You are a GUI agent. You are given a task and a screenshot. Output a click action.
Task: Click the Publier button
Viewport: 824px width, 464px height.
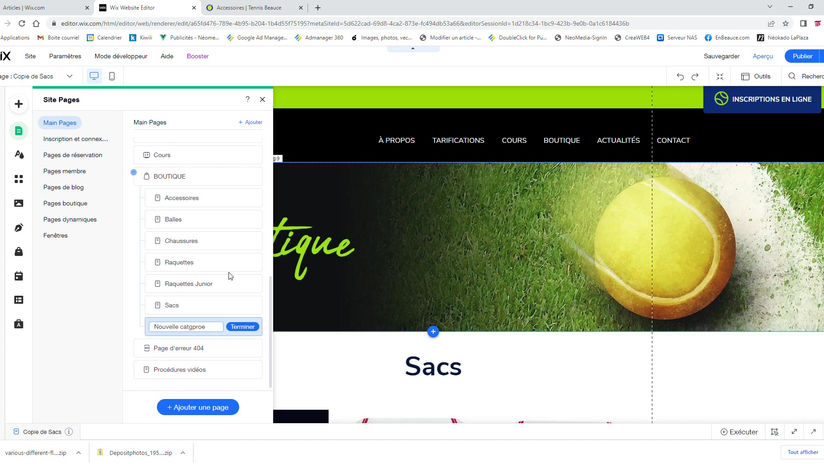[802, 56]
